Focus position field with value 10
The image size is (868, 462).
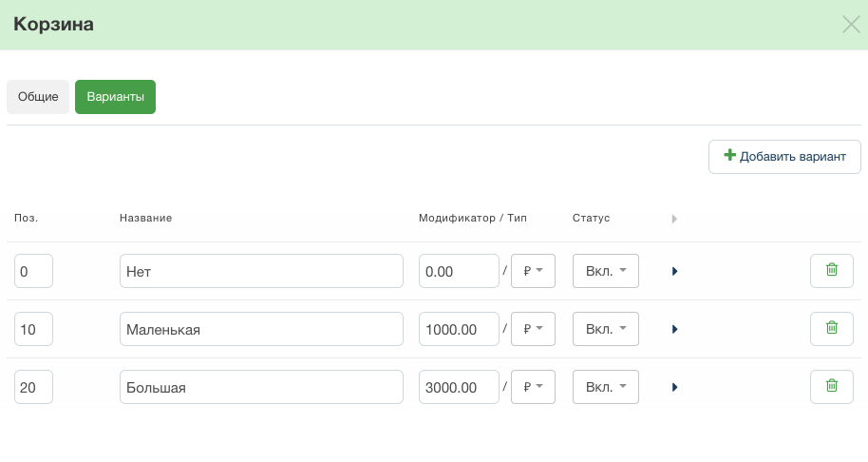click(34, 329)
